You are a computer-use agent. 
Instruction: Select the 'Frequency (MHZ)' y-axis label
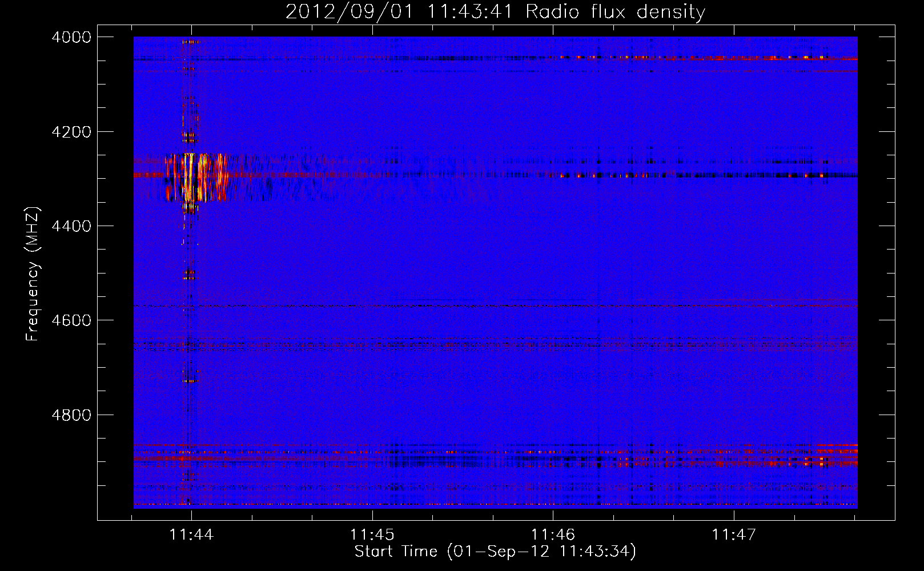point(33,274)
